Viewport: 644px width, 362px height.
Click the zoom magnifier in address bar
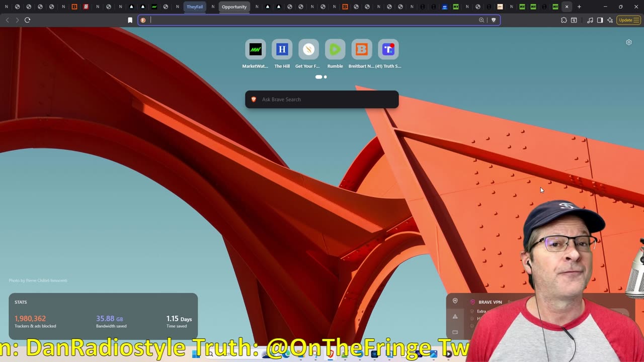[x=481, y=20]
